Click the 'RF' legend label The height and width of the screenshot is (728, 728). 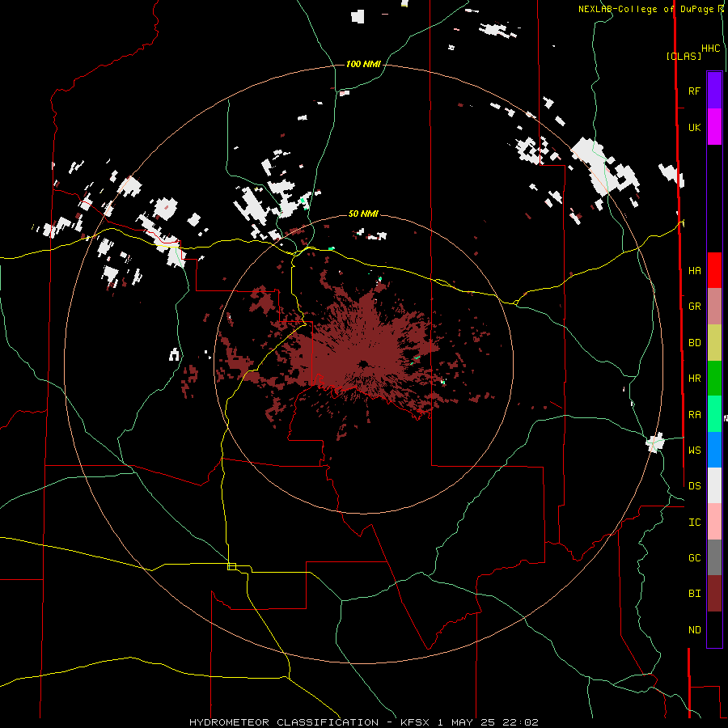click(694, 91)
